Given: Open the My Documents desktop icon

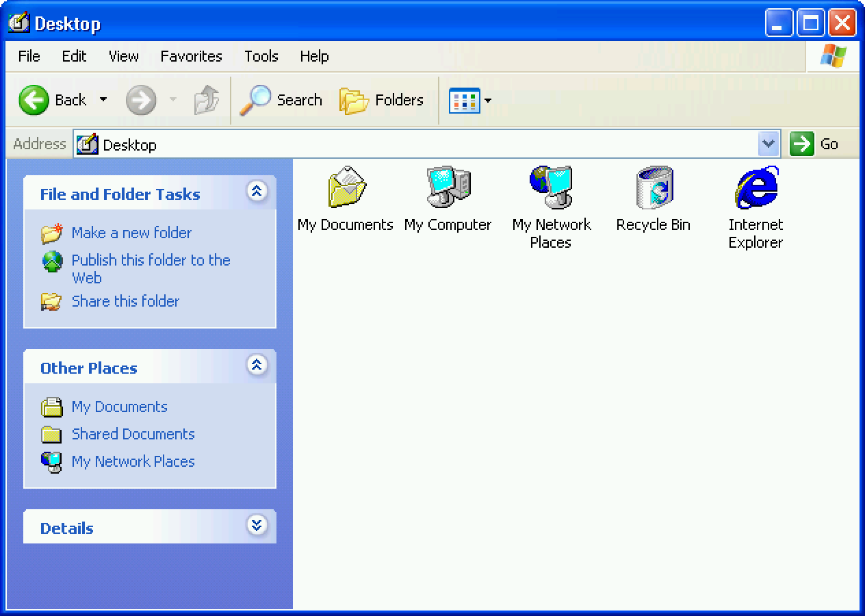Looking at the screenshot, I should click(x=347, y=188).
